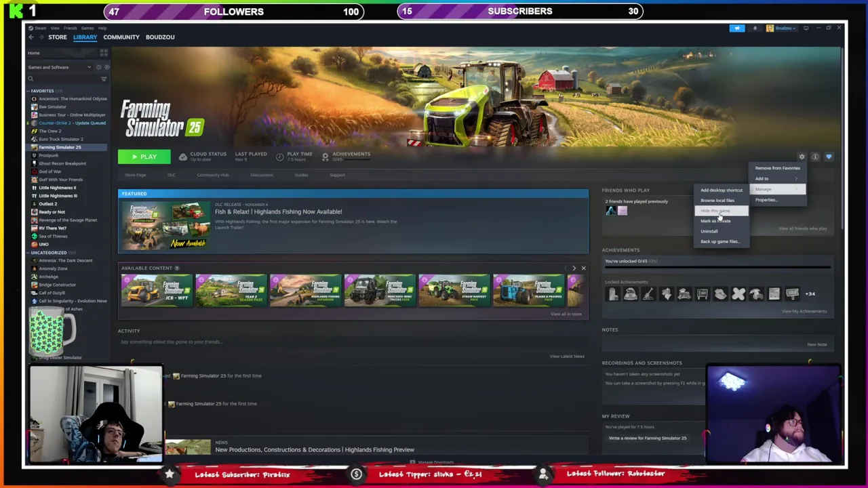
Task: Open the LIBRARY tab
Action: [85, 37]
